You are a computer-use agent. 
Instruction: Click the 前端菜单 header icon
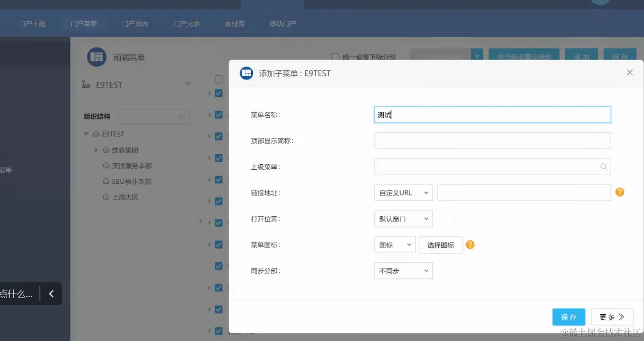(97, 57)
